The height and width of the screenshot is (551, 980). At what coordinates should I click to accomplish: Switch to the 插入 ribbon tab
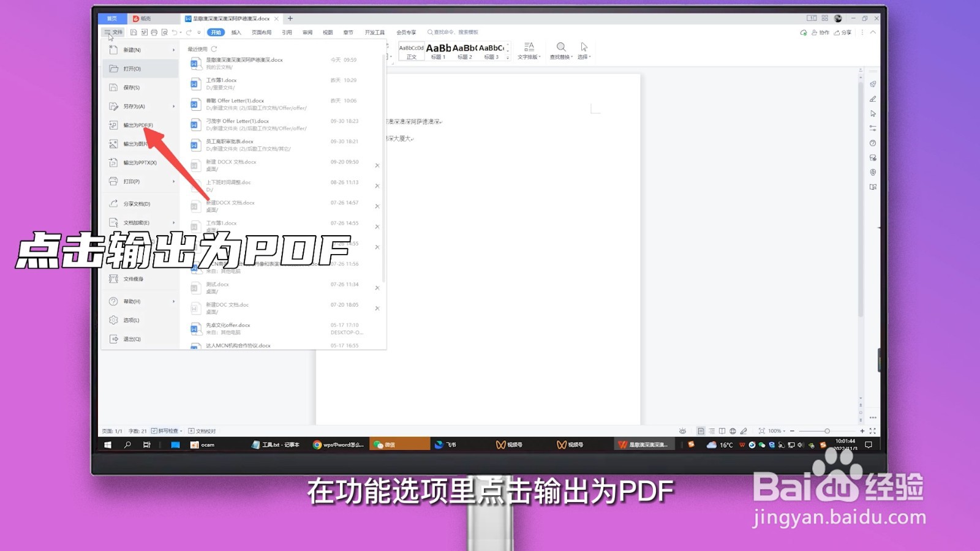(x=236, y=32)
